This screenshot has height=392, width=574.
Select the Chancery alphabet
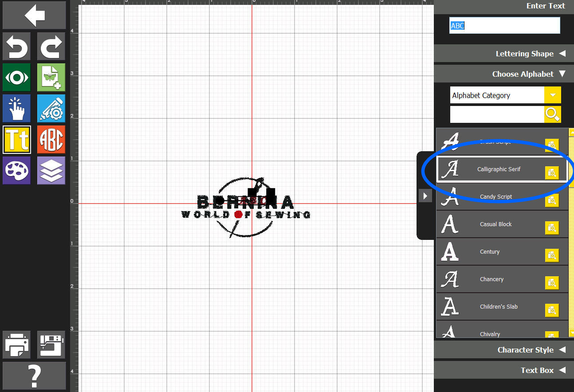502,279
